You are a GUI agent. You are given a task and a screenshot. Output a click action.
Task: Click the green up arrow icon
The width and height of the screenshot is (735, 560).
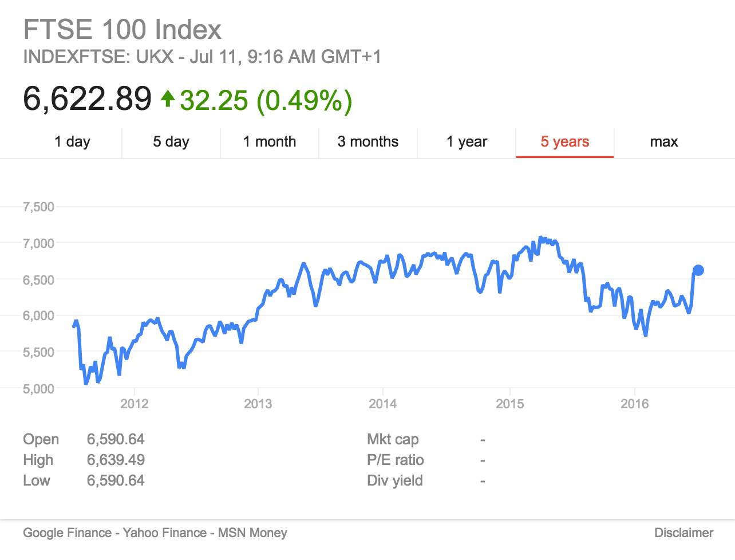(x=168, y=99)
